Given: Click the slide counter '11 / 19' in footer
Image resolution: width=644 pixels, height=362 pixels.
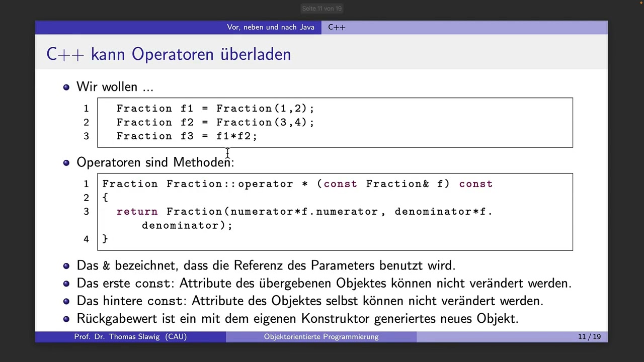Looking at the screenshot, I should [x=589, y=337].
